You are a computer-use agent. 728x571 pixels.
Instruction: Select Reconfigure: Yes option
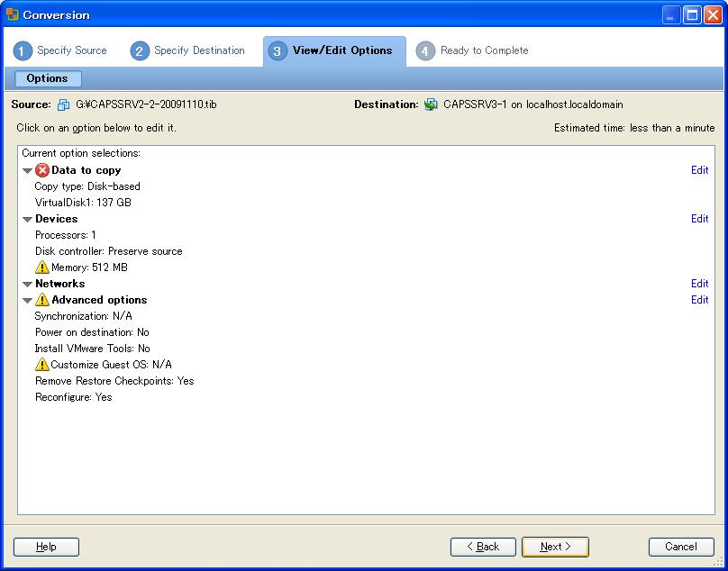point(73,397)
